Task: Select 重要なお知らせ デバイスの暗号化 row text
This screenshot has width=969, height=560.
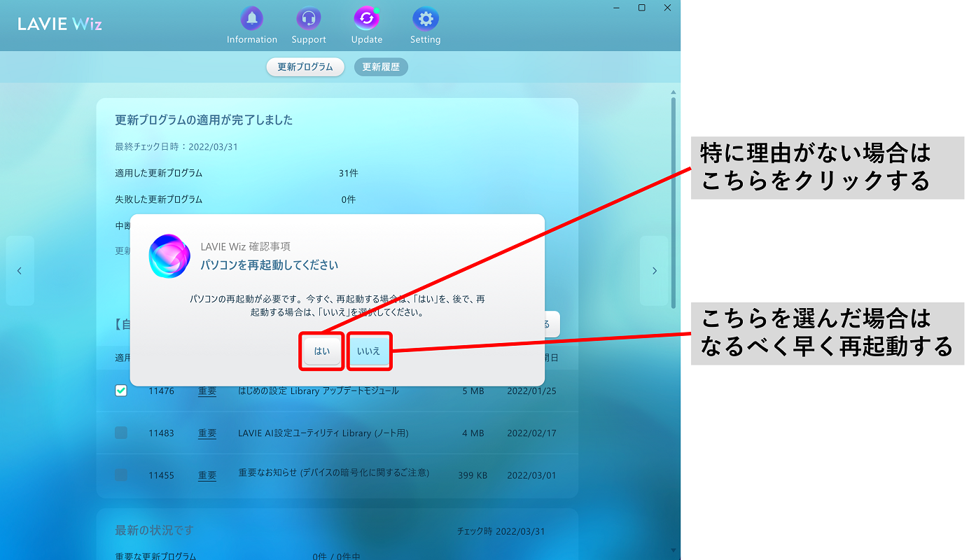Action: (x=333, y=472)
